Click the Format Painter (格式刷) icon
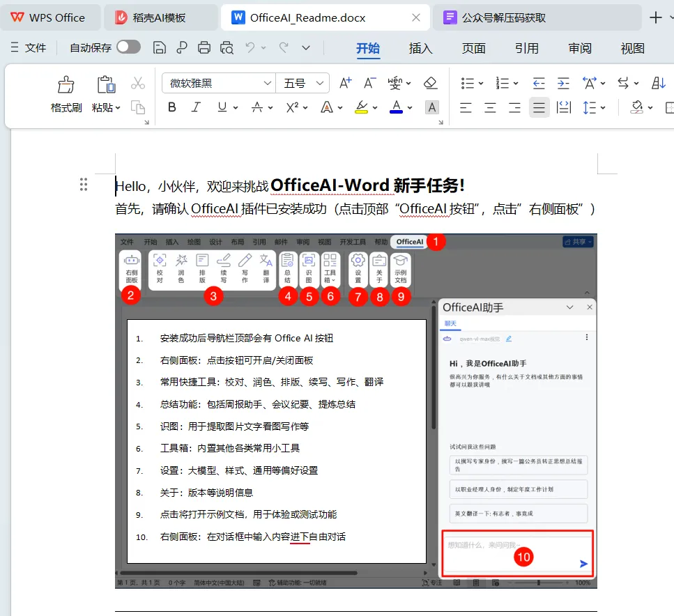674x616 pixels. pyautogui.click(x=66, y=84)
